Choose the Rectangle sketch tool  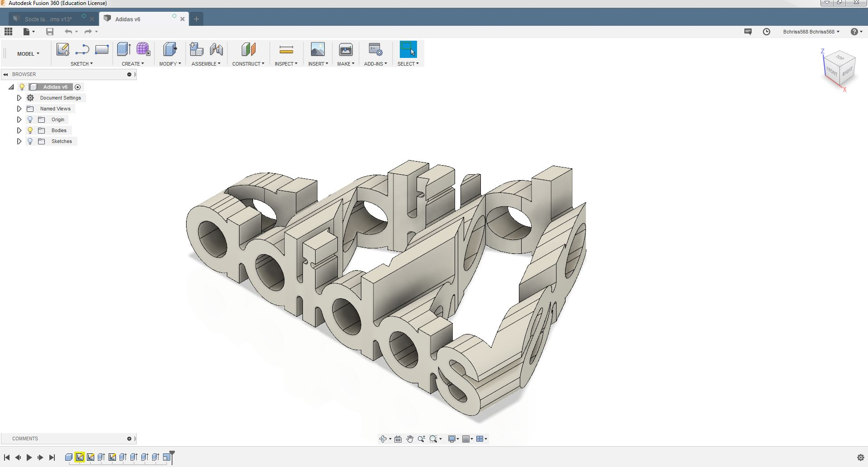[x=101, y=49]
